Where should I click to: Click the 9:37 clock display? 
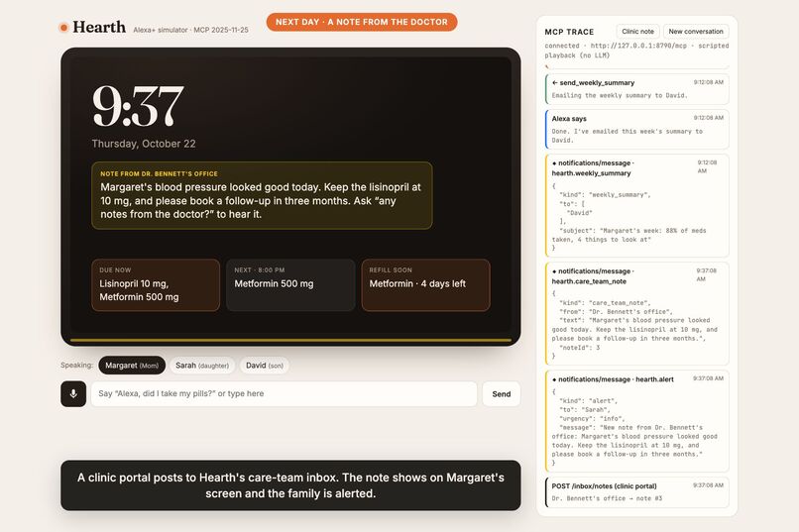138,106
